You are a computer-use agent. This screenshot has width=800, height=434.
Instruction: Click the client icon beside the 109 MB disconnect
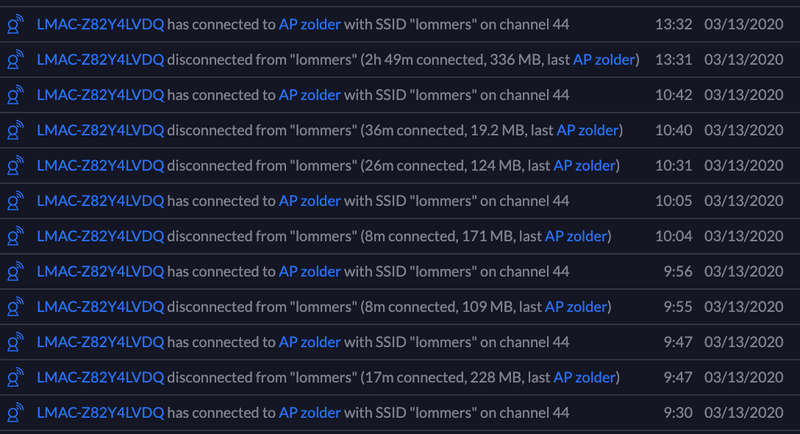15,306
